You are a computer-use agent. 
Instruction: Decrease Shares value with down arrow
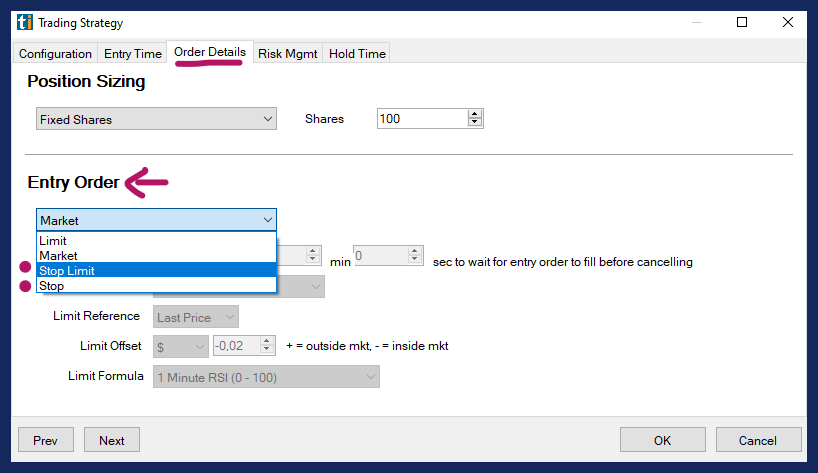(475, 124)
